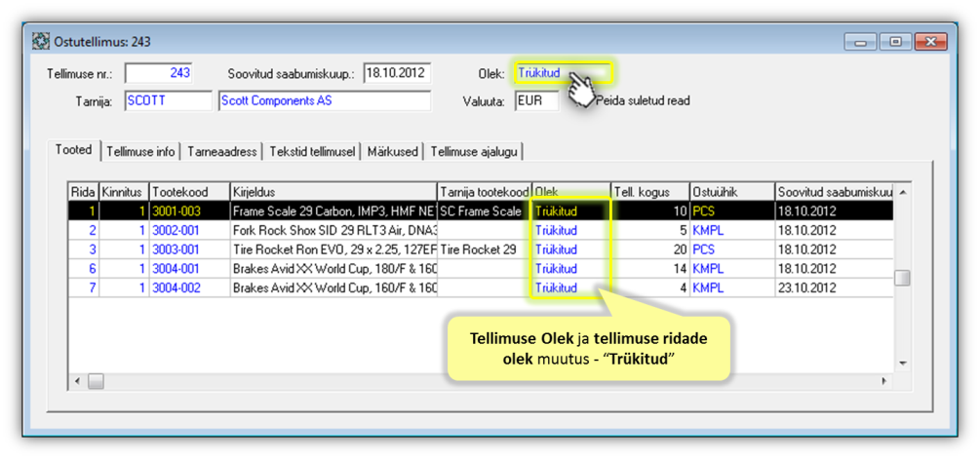Open the Tarneaadress tab

(222, 152)
